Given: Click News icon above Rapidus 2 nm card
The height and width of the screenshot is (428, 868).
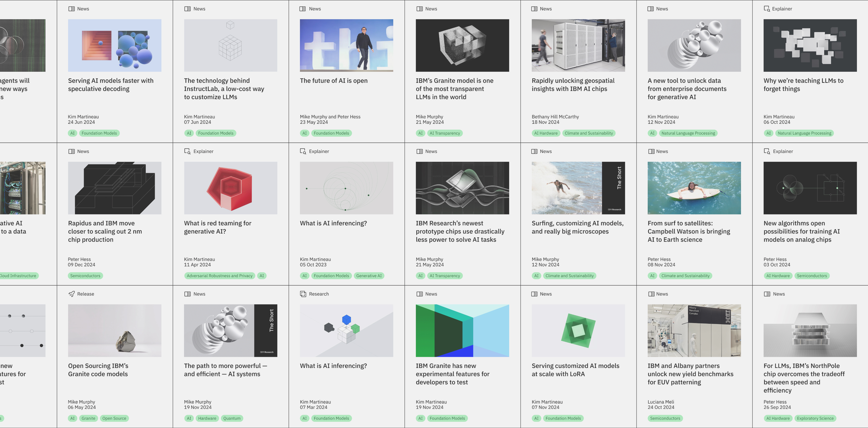Looking at the screenshot, I should 71,152.
